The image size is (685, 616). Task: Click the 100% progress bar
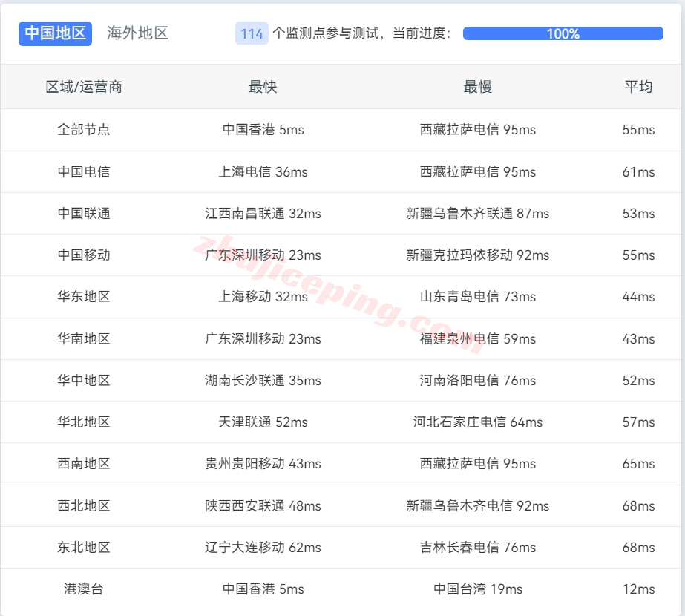tap(563, 33)
